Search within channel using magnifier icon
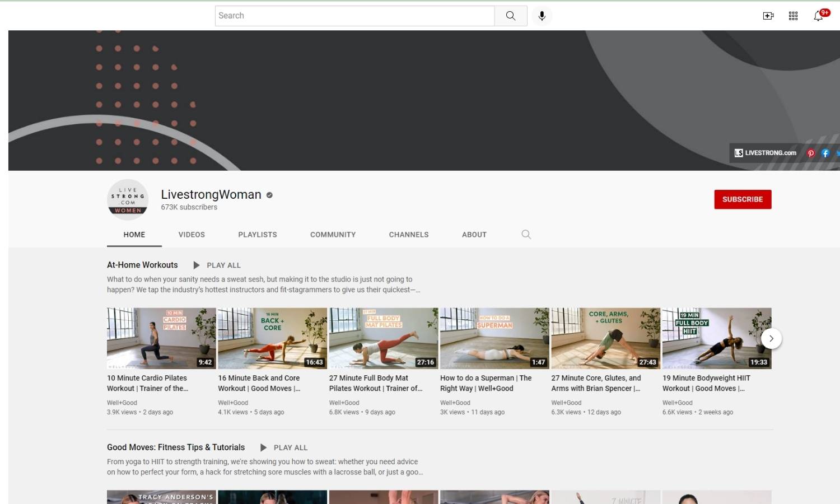The image size is (840, 504). (526, 235)
